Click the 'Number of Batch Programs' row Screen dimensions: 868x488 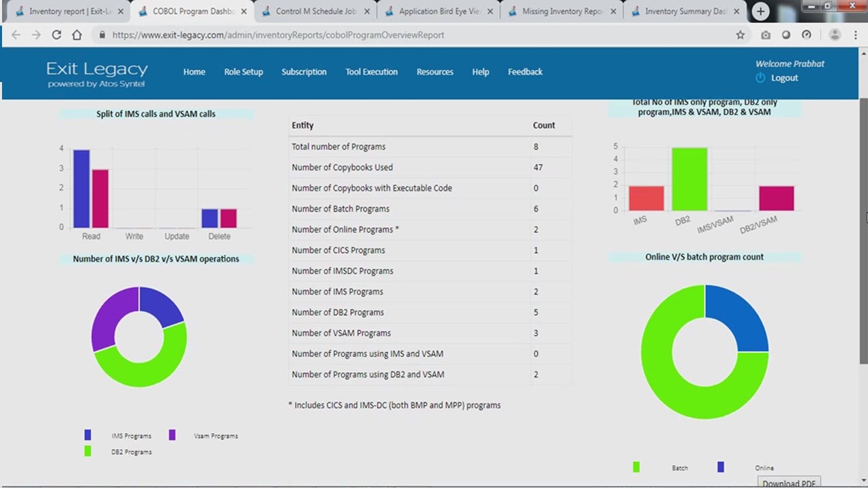coord(430,209)
